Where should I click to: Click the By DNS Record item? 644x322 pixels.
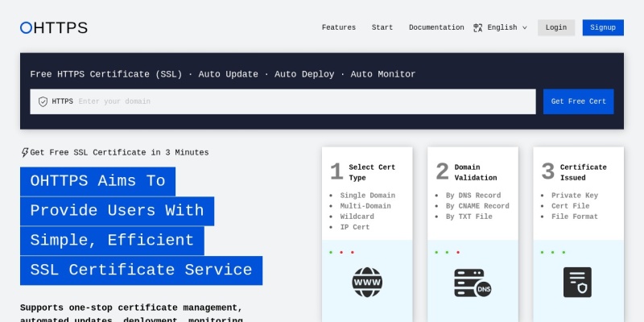[473, 196]
